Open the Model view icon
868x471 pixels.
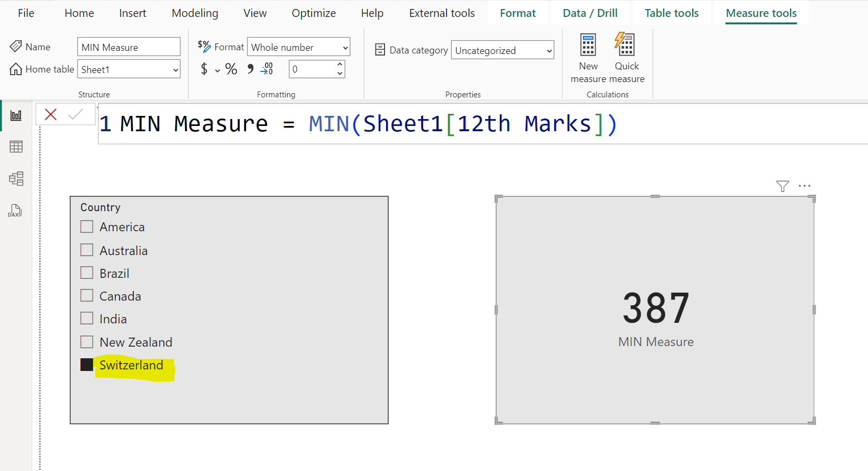click(x=16, y=178)
